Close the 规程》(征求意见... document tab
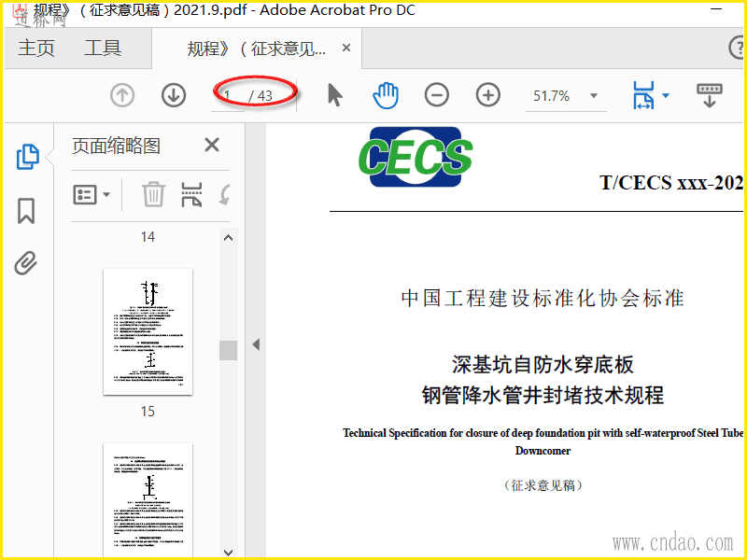This screenshot has width=747, height=560. [x=346, y=48]
